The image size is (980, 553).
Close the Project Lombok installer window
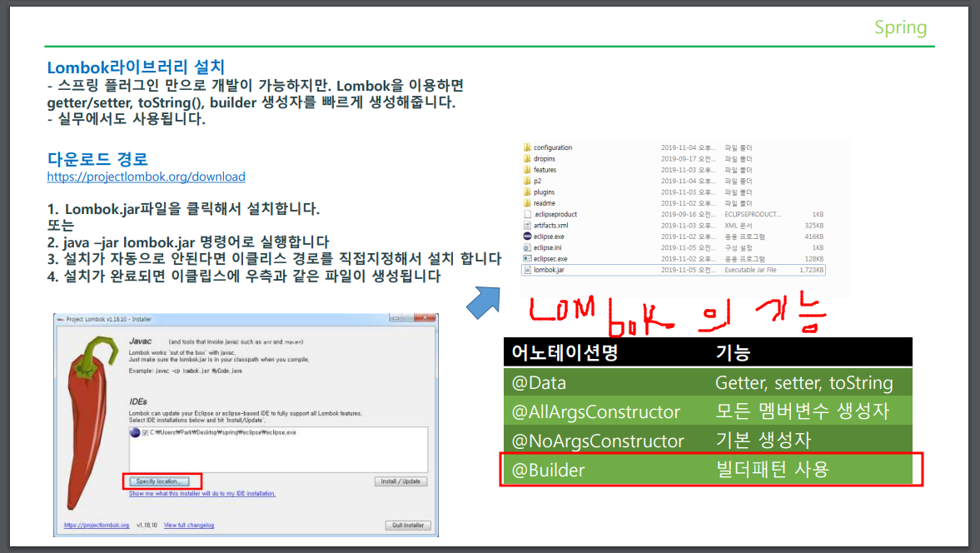tap(425, 318)
